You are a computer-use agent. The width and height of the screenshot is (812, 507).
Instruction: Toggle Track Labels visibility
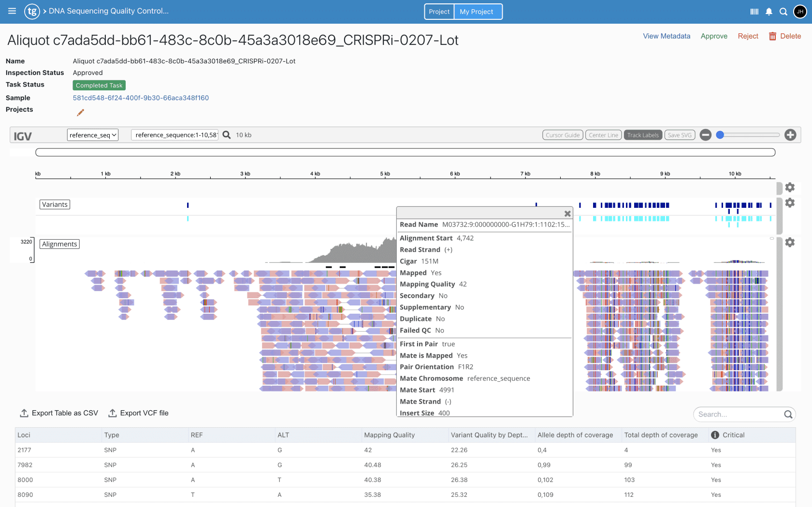click(x=643, y=135)
